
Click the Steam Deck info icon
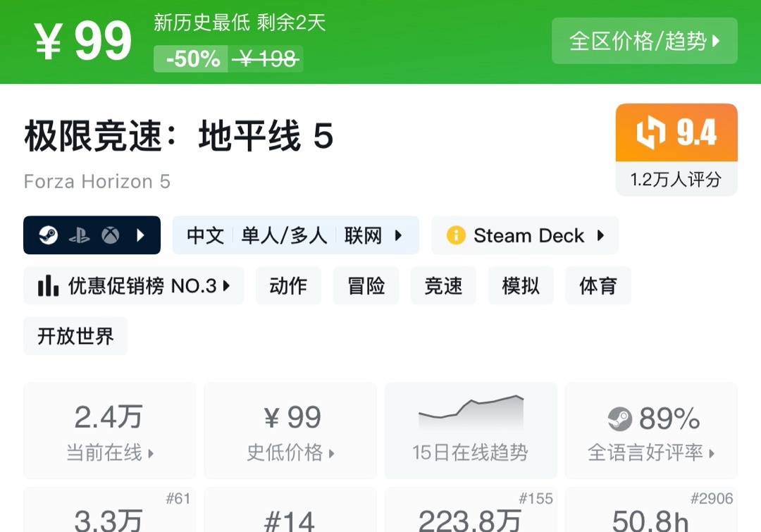[456, 235]
